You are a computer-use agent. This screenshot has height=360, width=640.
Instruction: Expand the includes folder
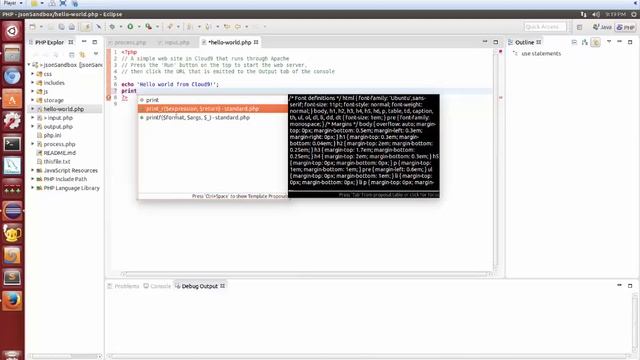pyautogui.click(x=33, y=82)
